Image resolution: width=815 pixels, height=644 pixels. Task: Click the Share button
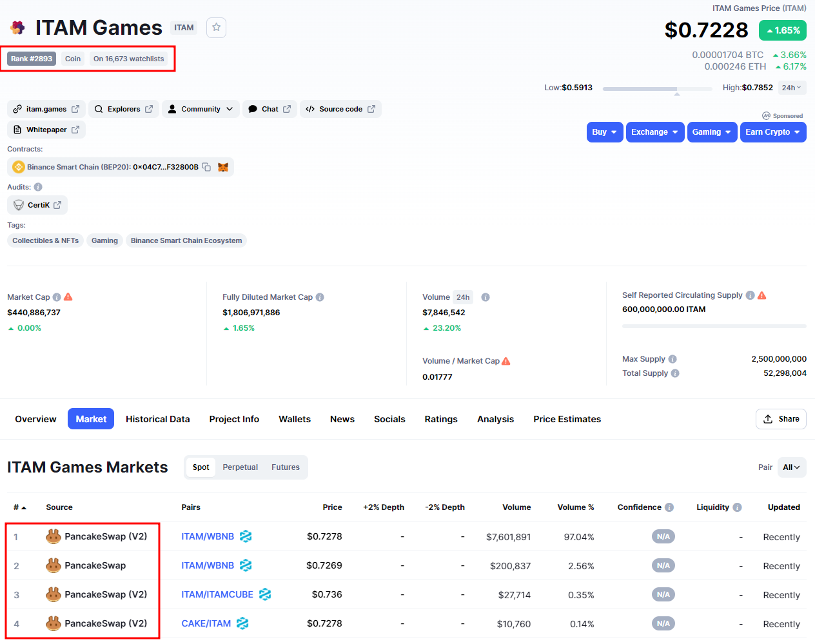pos(781,419)
